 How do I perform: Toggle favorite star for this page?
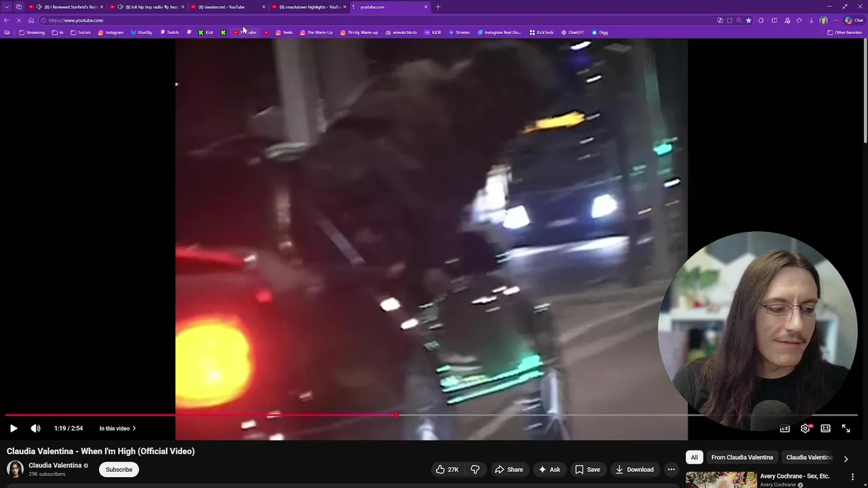click(x=749, y=20)
